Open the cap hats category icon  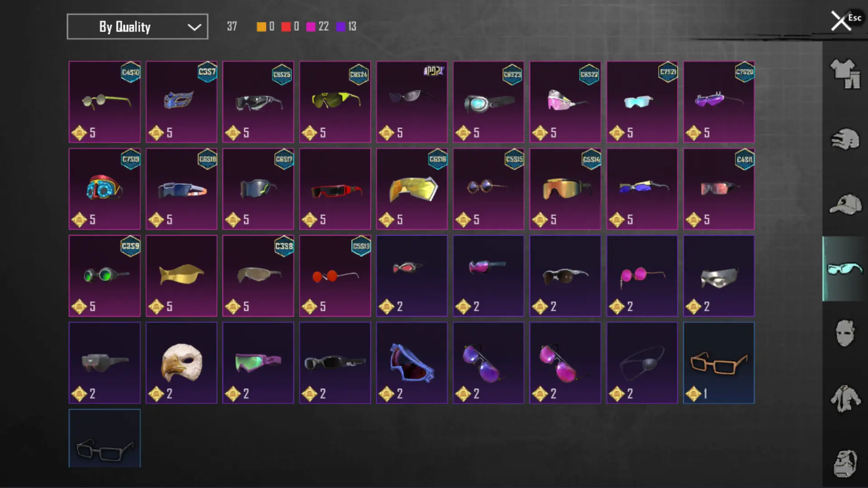pyautogui.click(x=845, y=204)
